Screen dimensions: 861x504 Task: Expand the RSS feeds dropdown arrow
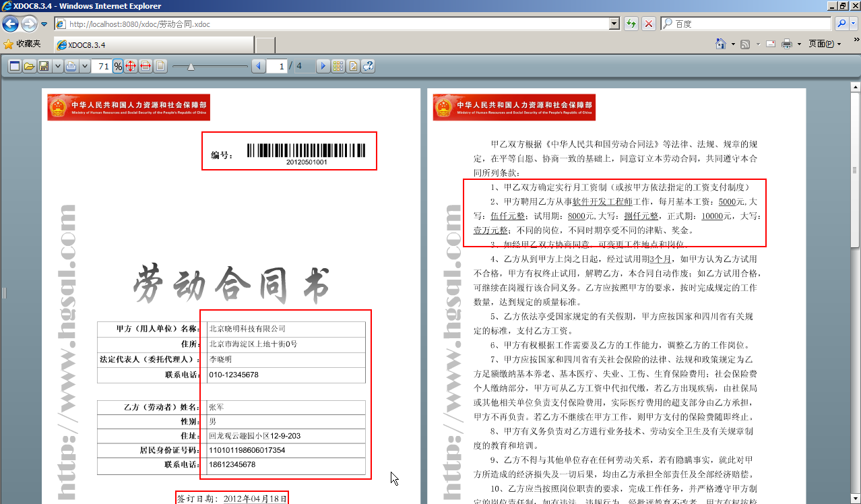[x=757, y=44]
